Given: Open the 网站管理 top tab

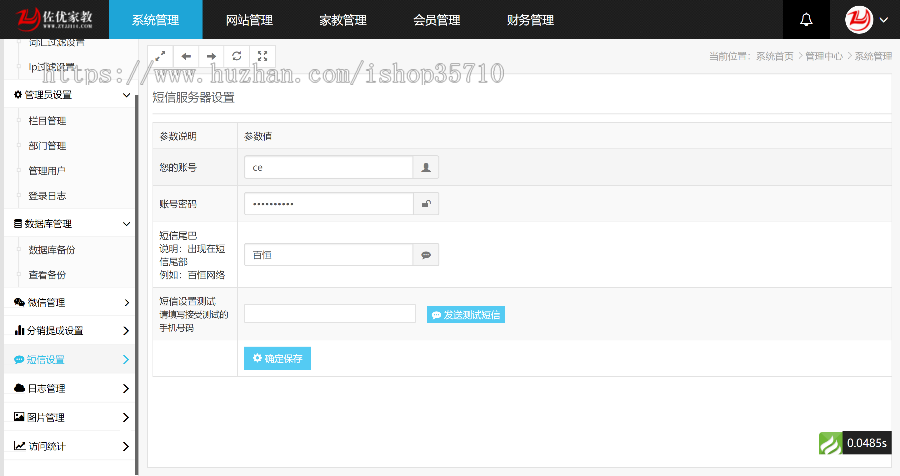Looking at the screenshot, I should pos(249,20).
